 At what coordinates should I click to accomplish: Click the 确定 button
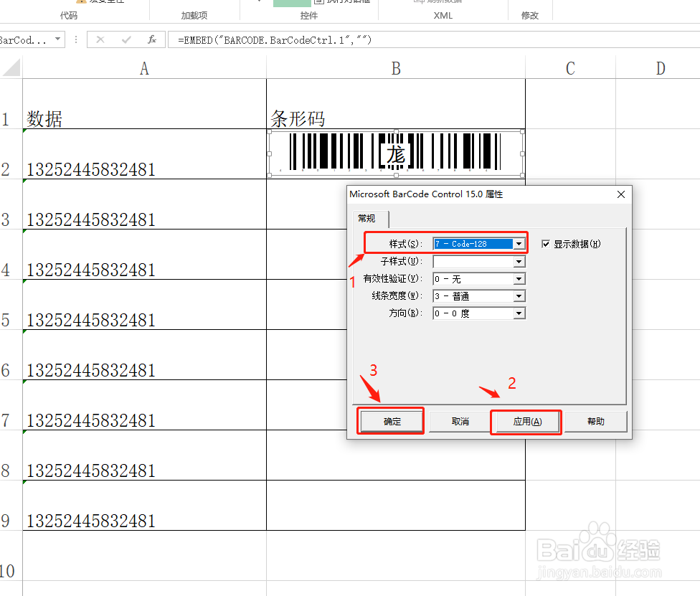click(x=392, y=422)
